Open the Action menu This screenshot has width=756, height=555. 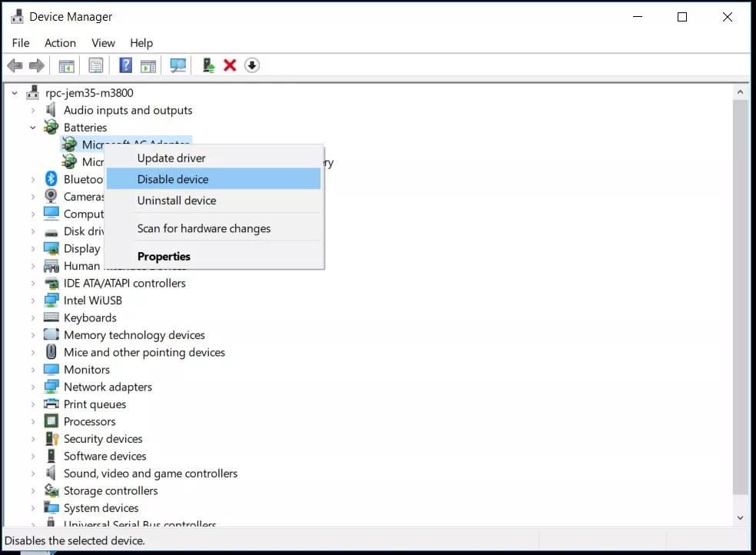pos(60,43)
